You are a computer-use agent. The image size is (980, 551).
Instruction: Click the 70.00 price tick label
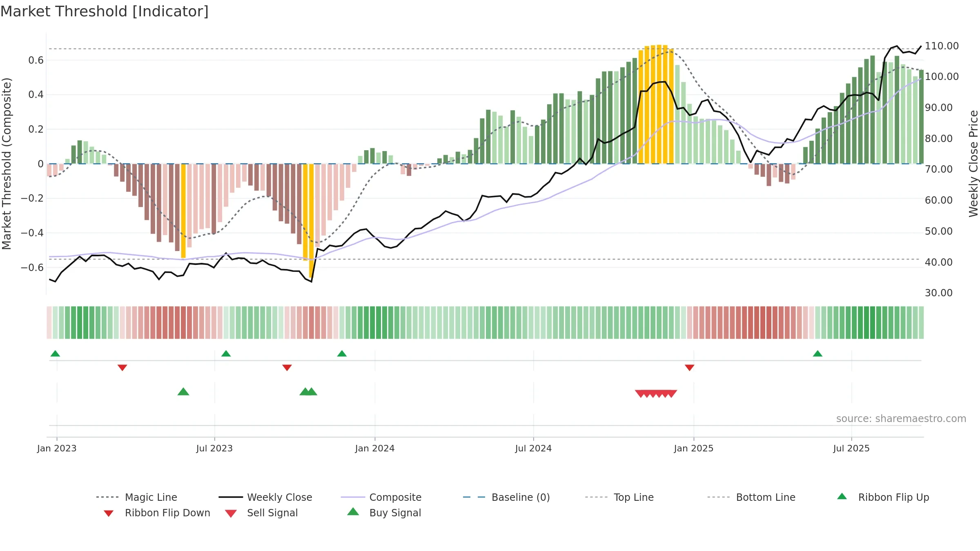pyautogui.click(x=939, y=169)
